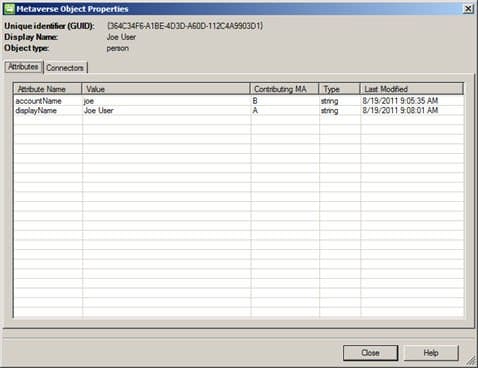The width and height of the screenshot is (478, 368).
Task: Click the Type column header
Action: pyautogui.click(x=340, y=89)
